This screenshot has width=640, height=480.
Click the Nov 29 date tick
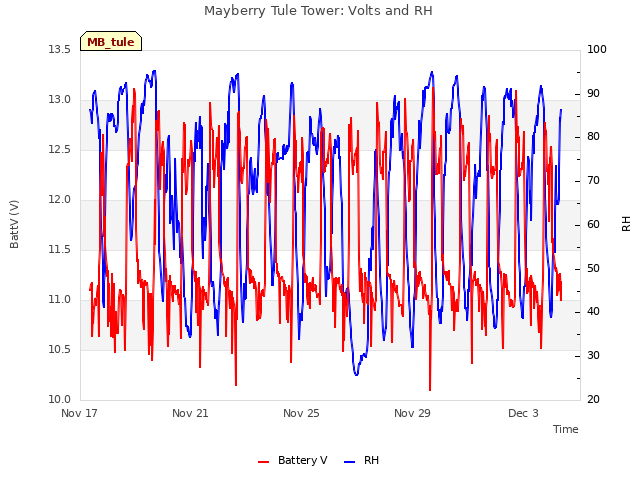click(412, 413)
